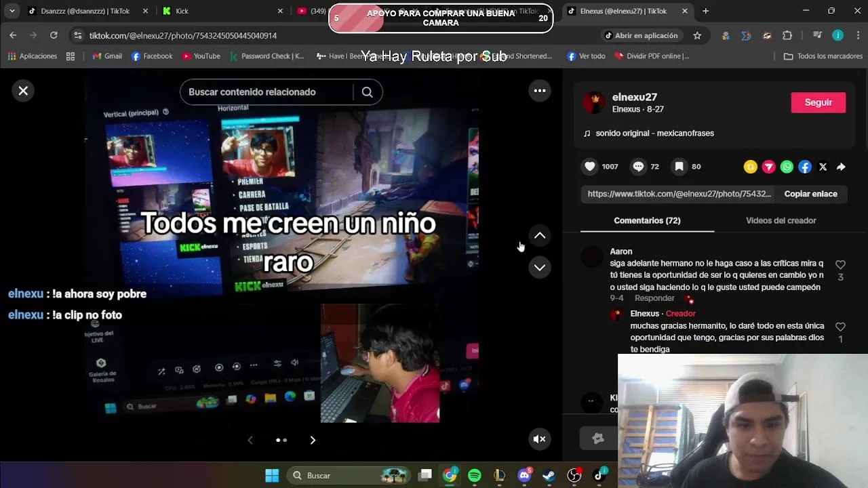
Task: Open Aplicaciones bookmark
Action: (33, 56)
